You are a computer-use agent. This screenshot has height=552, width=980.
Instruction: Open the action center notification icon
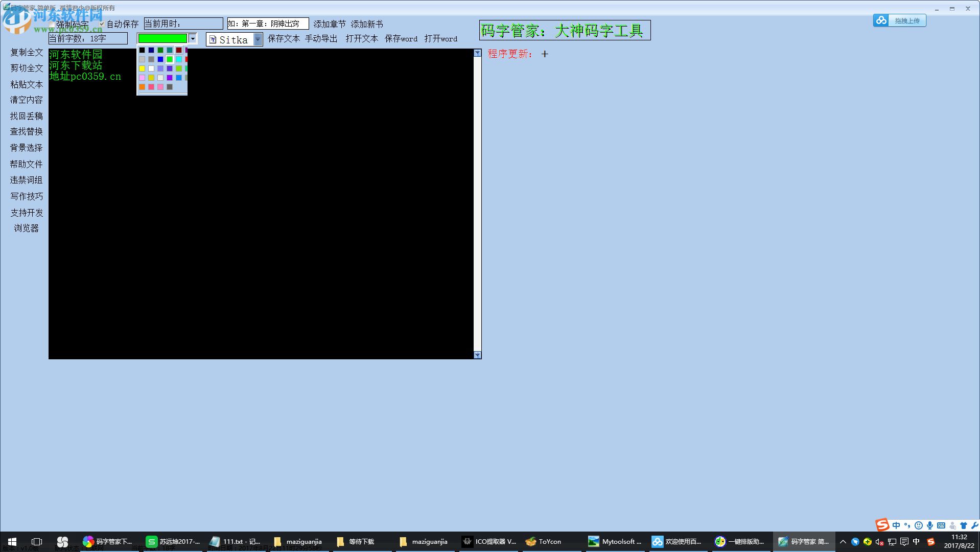(x=904, y=542)
